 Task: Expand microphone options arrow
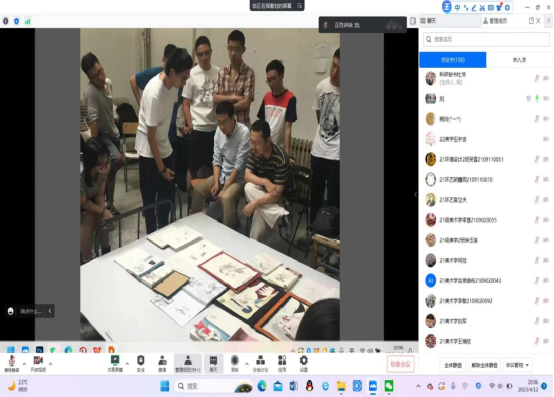[x=24, y=363]
